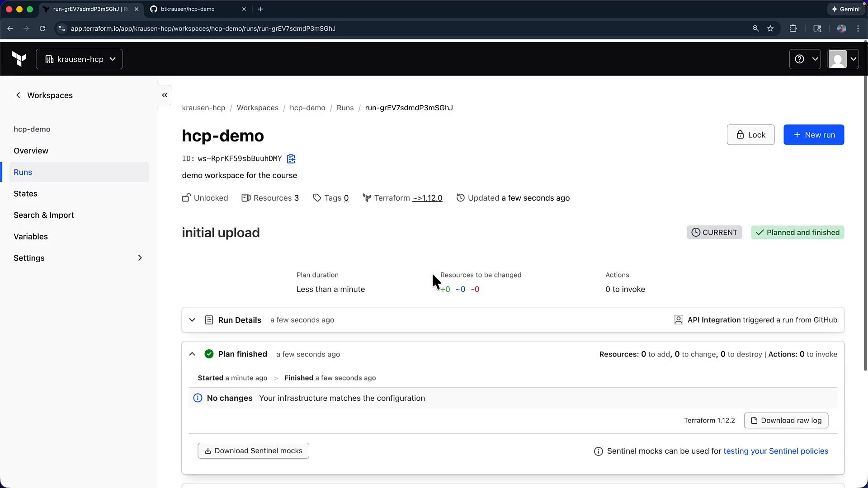868x488 pixels.
Task: Click the Sentinel mocks info icon
Action: [598, 451]
